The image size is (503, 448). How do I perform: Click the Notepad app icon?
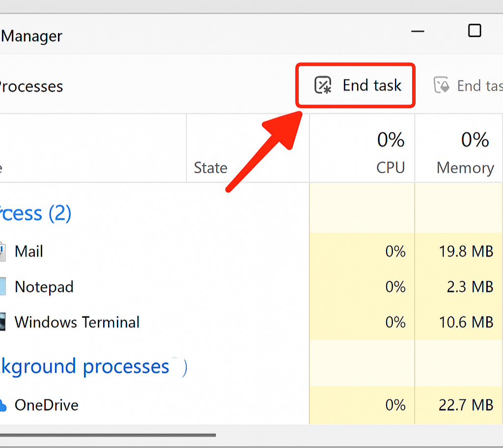click(x=2, y=287)
